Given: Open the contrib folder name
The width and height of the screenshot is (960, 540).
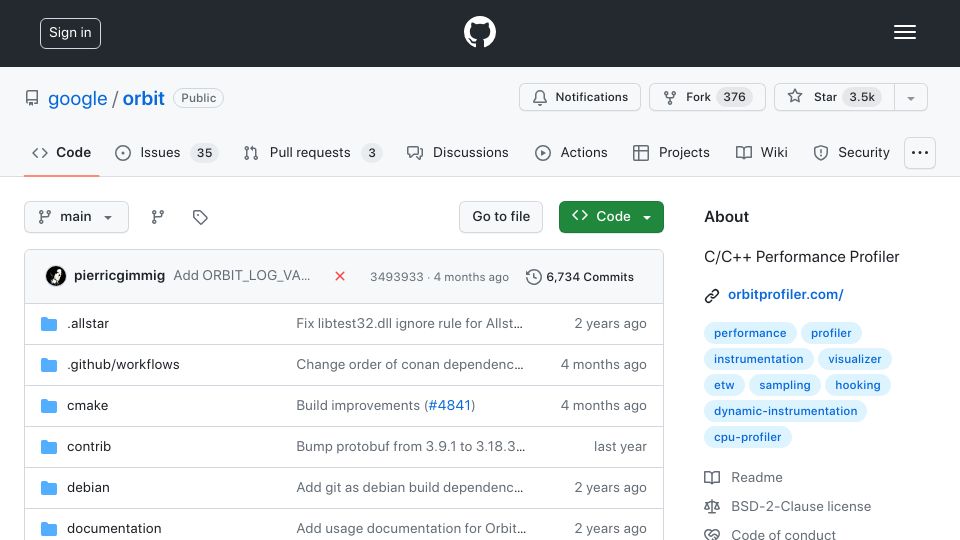Looking at the screenshot, I should pyautogui.click(x=89, y=446).
